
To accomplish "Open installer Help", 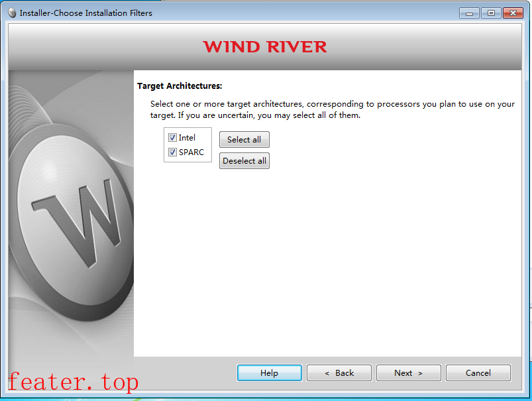I will (x=270, y=372).
